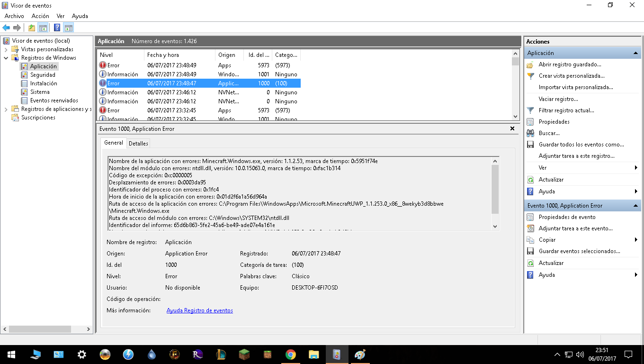Open Minecraft from the taskbar

tap(244, 355)
